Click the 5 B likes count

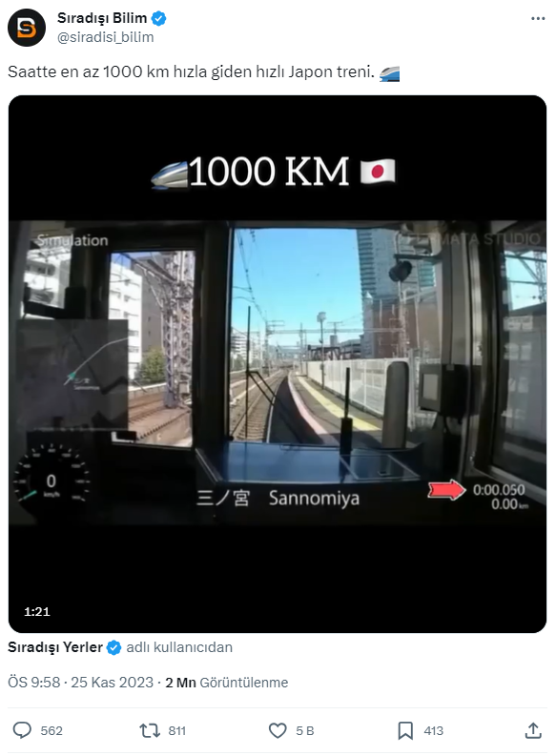pyautogui.click(x=305, y=731)
